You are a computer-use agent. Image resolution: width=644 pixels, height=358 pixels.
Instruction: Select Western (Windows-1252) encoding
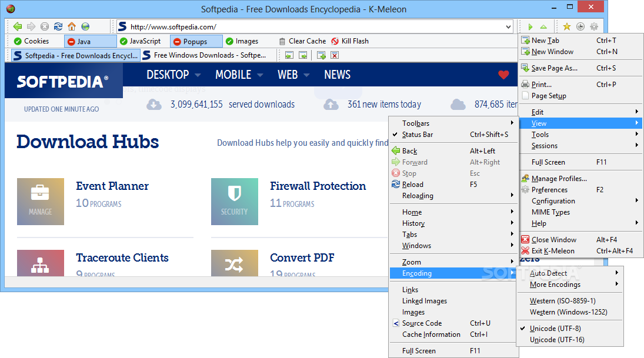570,312
